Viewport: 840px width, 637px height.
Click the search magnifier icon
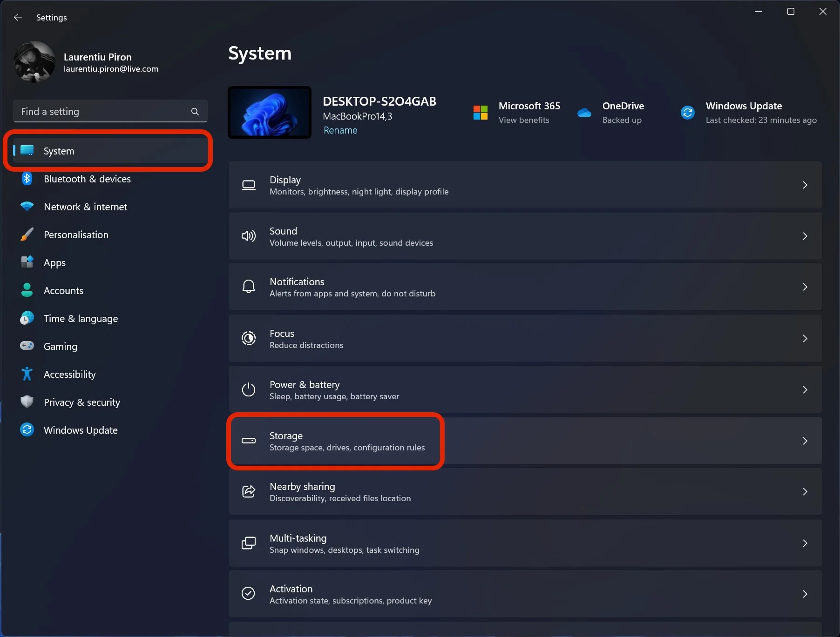click(x=195, y=112)
